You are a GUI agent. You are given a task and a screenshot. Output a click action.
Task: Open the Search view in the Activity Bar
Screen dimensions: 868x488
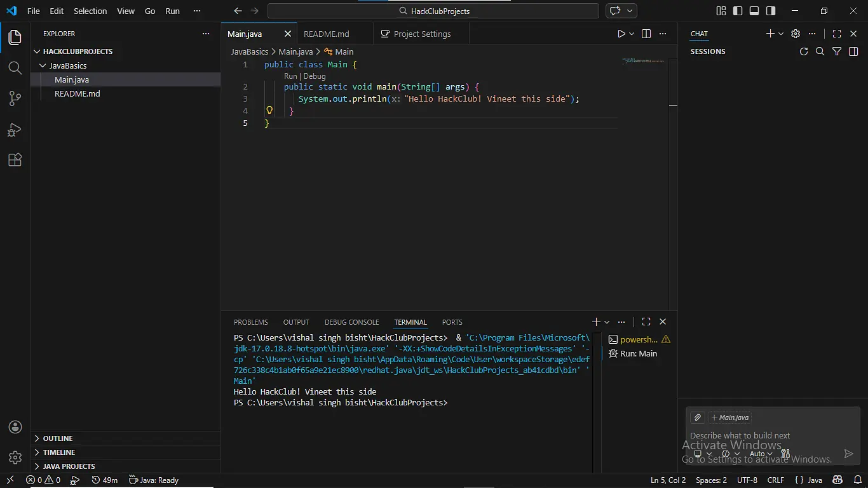coord(15,68)
